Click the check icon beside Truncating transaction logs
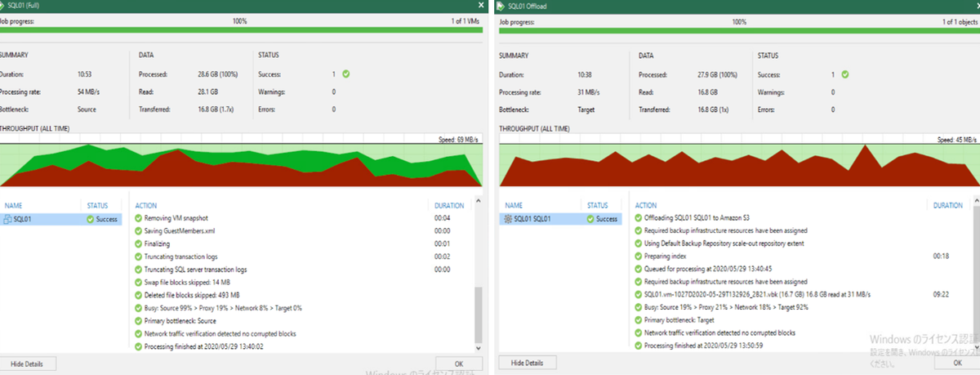980x375 pixels. (137, 257)
